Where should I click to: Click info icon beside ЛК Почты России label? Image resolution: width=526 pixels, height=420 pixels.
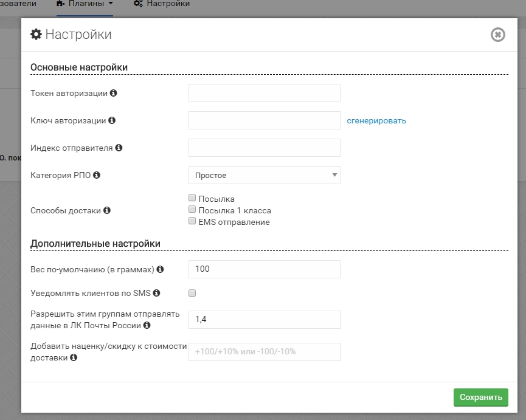(147, 326)
